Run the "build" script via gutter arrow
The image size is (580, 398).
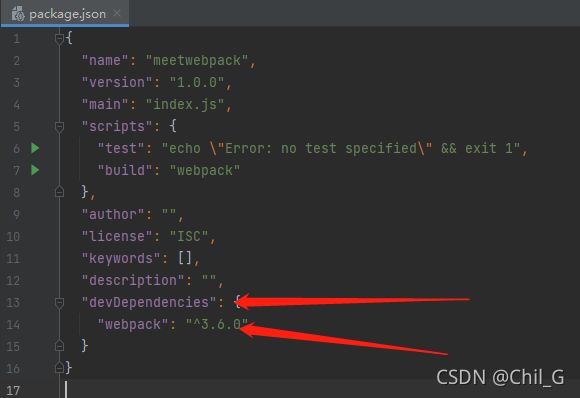[35, 171]
